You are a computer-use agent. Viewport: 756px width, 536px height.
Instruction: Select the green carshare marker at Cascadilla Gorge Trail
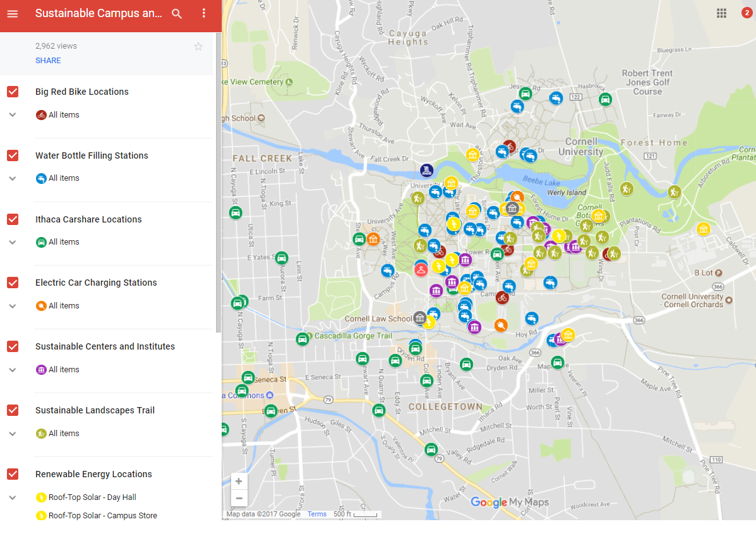tap(303, 339)
